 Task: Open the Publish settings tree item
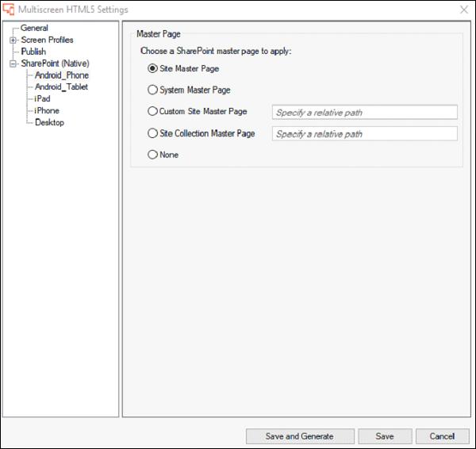coord(33,52)
